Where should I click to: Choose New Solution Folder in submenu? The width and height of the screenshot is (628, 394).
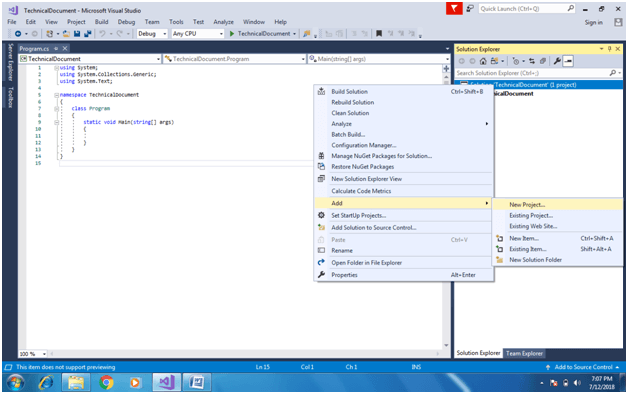point(558,260)
